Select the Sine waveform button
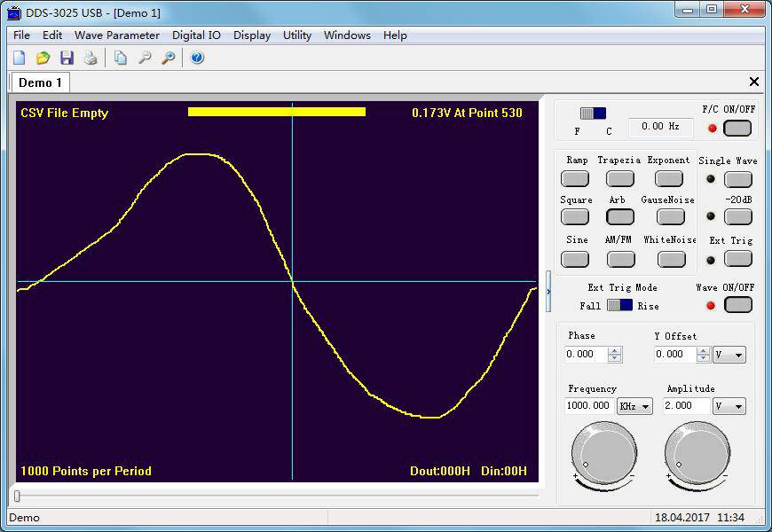 point(575,259)
